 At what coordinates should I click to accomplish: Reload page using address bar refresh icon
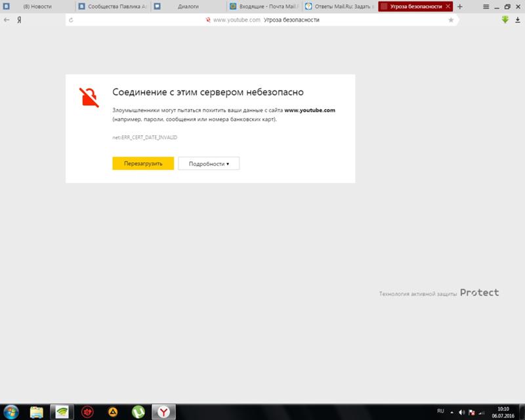tap(71, 20)
